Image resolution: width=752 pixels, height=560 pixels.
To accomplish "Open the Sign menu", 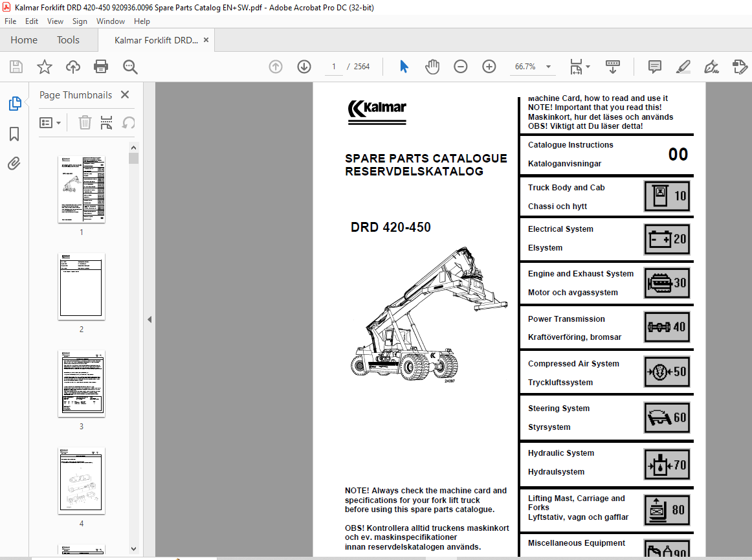I will click(80, 21).
